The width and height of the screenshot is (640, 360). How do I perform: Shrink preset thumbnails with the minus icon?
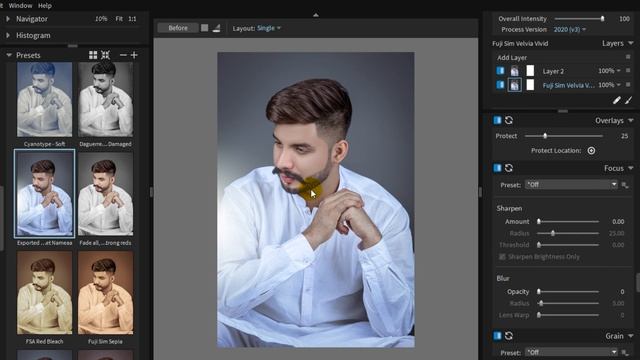(x=123, y=55)
